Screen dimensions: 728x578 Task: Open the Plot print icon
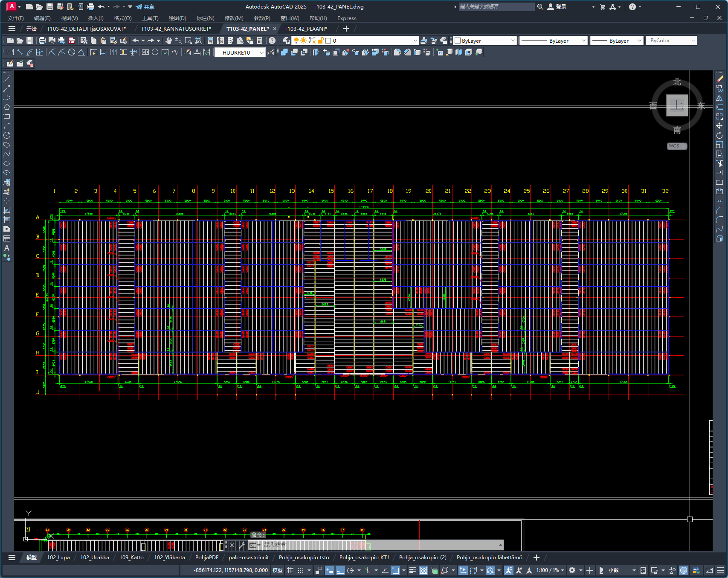42,41
